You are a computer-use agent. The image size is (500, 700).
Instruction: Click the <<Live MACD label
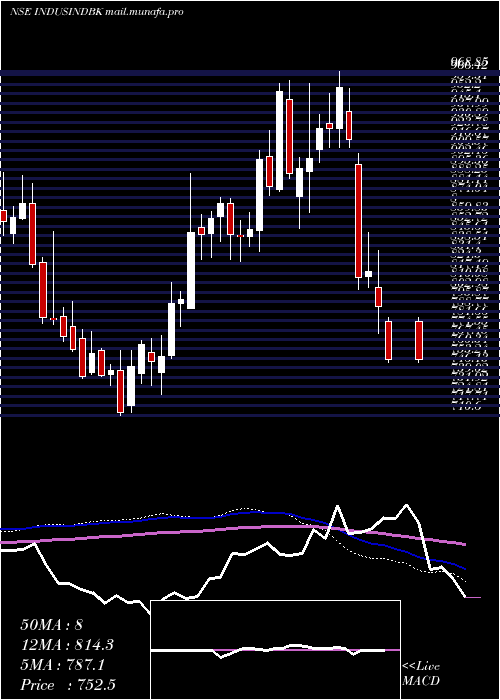421,674
